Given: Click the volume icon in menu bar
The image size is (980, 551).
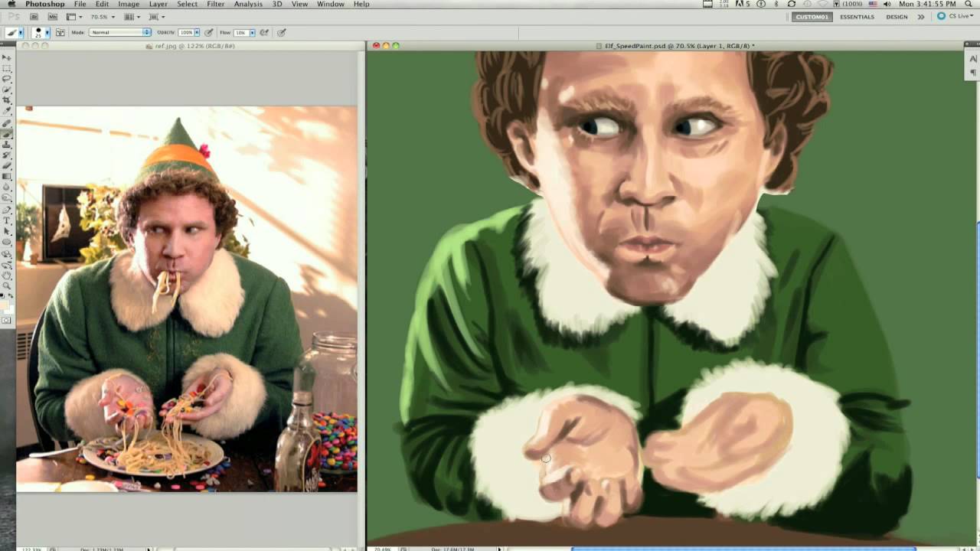Looking at the screenshot, I should (887, 4).
